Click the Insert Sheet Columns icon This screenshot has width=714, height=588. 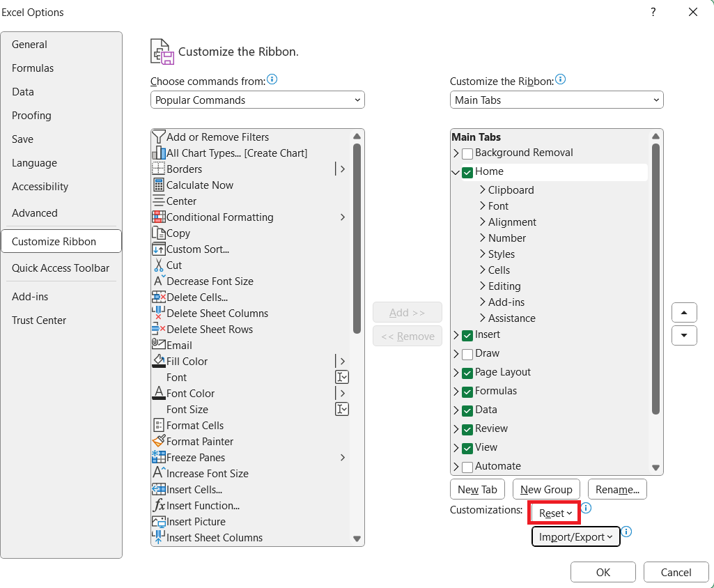coord(158,537)
